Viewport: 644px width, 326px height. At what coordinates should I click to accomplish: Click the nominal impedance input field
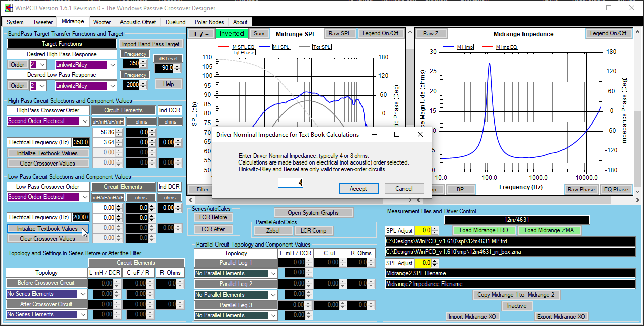(290, 183)
